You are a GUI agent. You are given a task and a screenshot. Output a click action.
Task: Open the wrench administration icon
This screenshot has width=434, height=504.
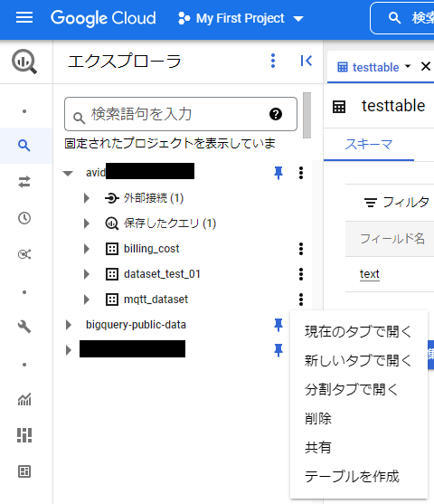[24, 327]
